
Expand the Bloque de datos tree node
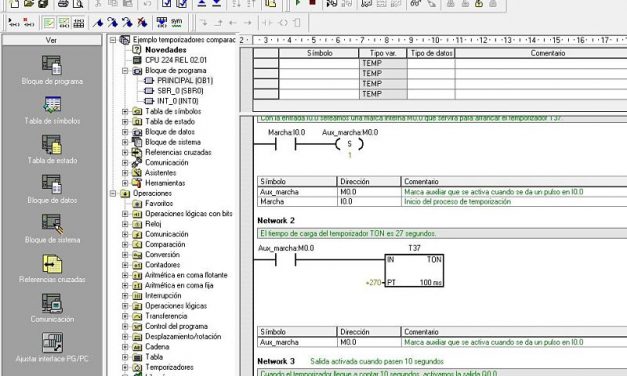[125, 132]
